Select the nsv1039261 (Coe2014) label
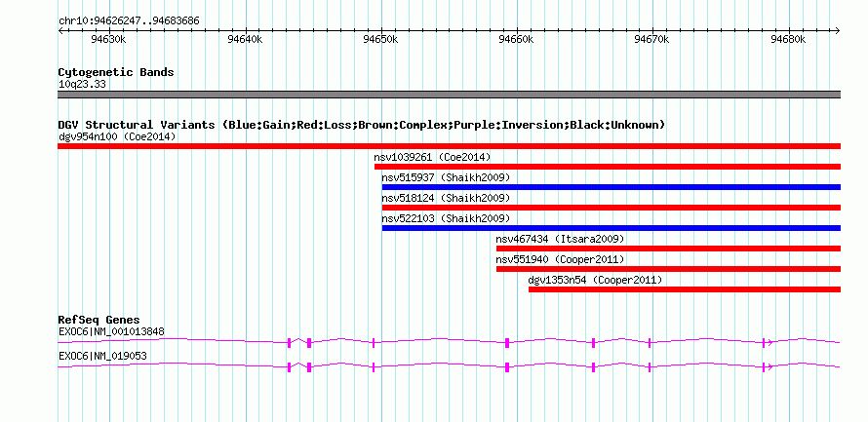This screenshot has width=868, height=422. (x=432, y=157)
